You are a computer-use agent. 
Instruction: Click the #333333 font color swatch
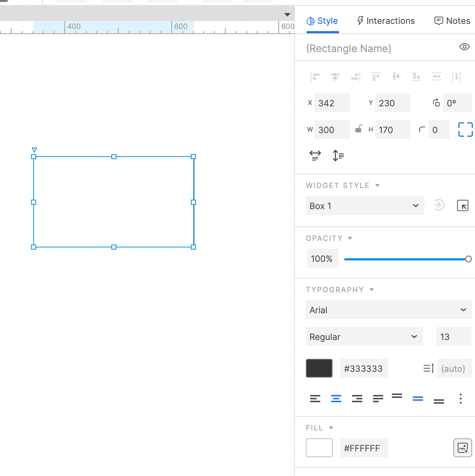(319, 368)
